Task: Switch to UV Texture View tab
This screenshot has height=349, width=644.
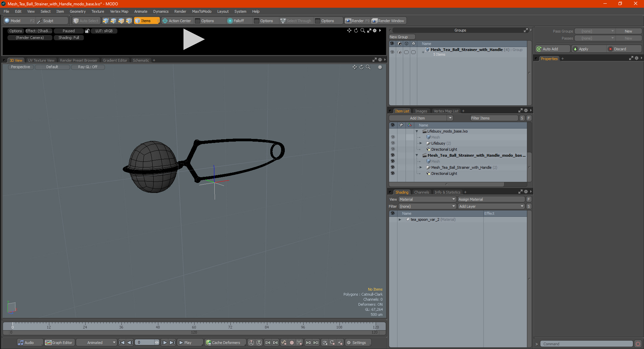Action: point(41,60)
